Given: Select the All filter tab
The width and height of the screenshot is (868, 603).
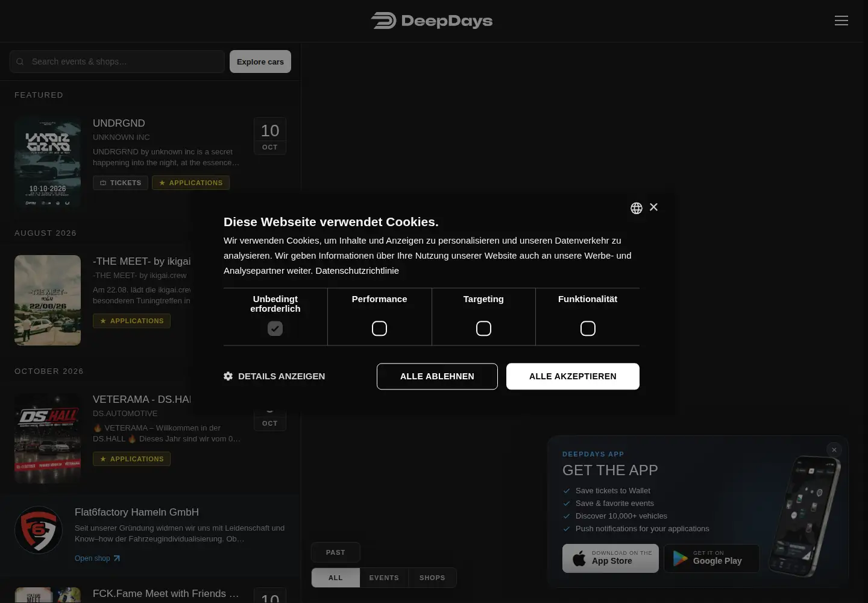Looking at the screenshot, I should tap(336, 578).
